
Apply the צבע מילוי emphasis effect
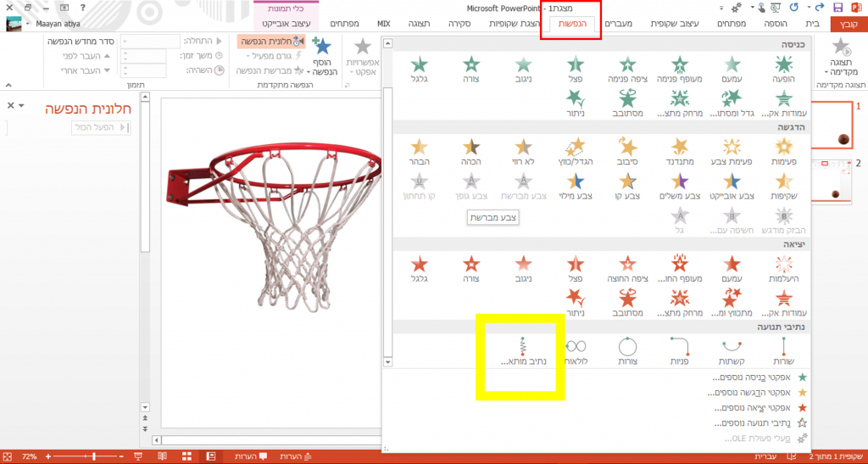(x=576, y=186)
